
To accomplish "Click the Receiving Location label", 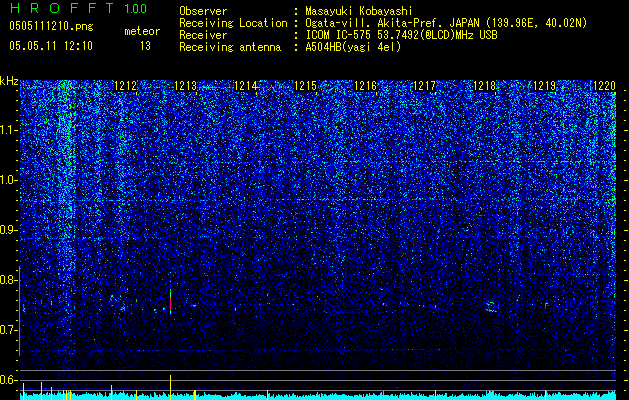I will (233, 23).
